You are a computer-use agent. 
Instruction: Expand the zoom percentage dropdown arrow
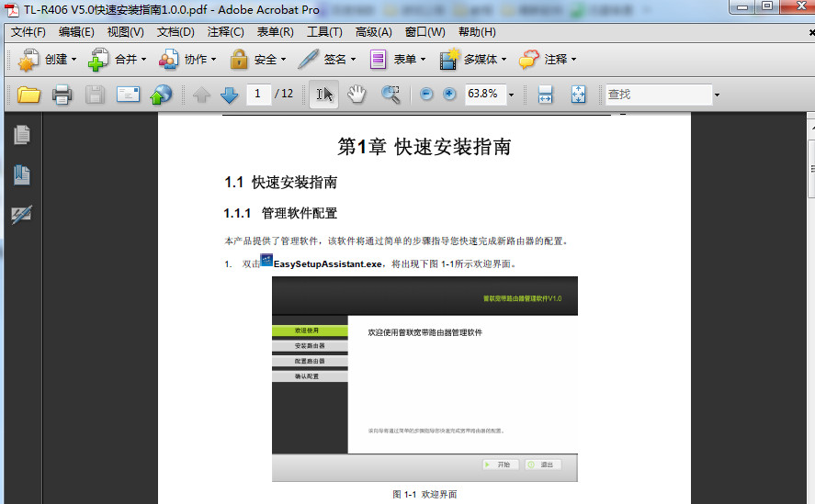click(x=512, y=95)
